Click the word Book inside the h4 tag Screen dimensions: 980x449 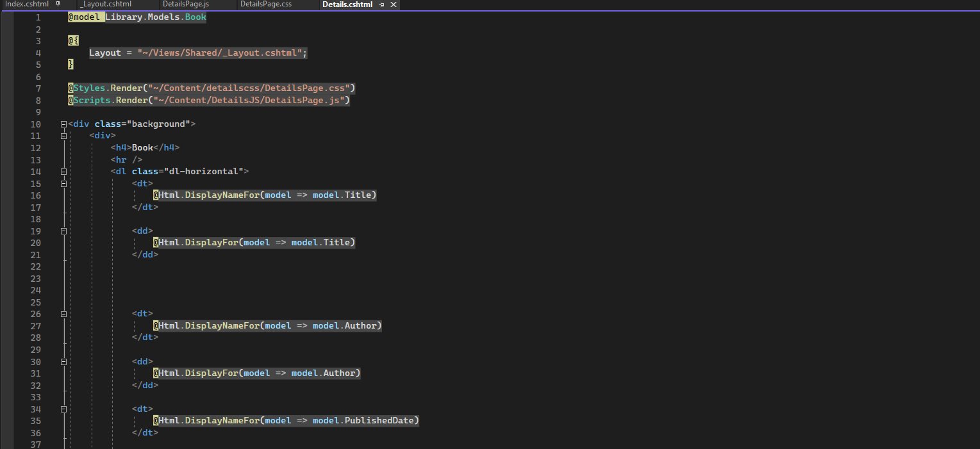(142, 147)
